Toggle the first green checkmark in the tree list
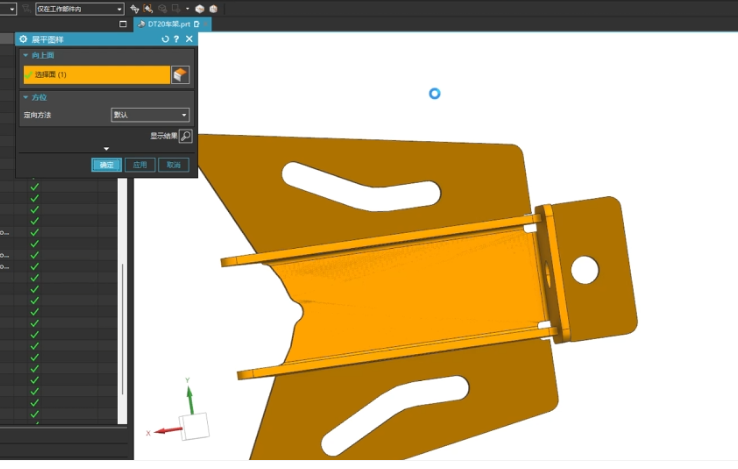 click(x=34, y=187)
